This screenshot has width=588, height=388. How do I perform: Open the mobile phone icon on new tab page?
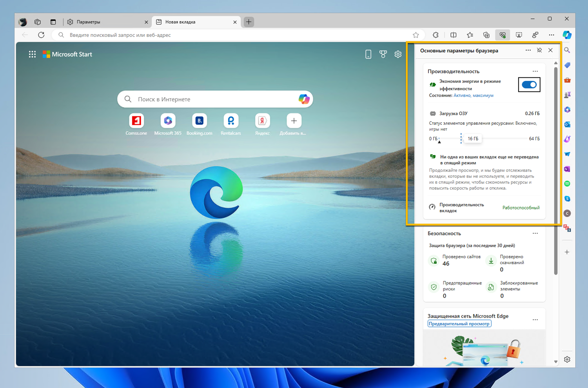point(368,55)
